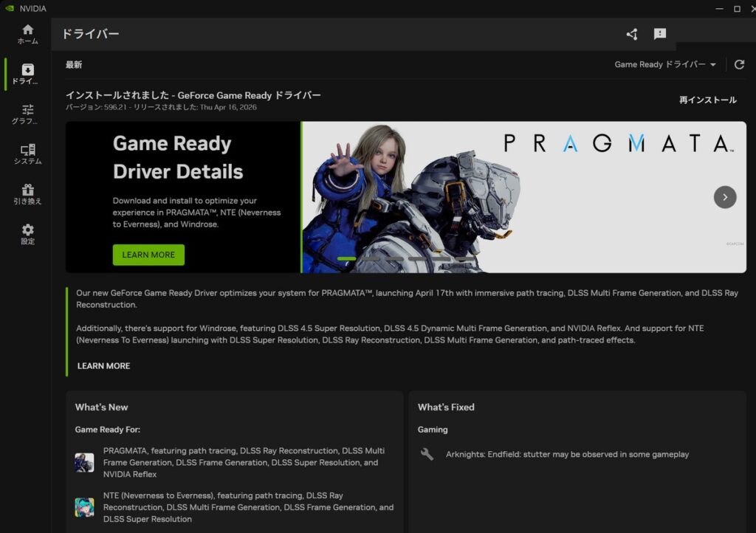Click the green LEARN MORE banner button
Viewport: 756px width, 533px height.
pyautogui.click(x=148, y=255)
